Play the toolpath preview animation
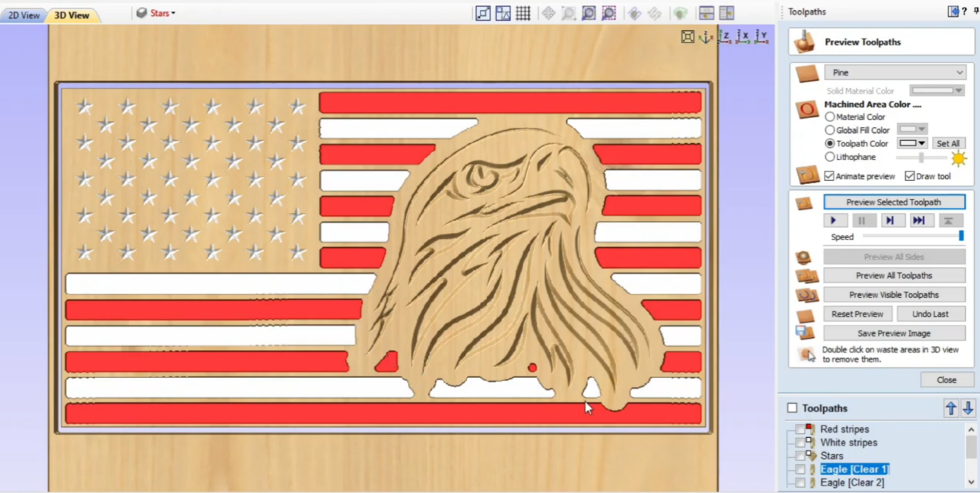 (835, 221)
